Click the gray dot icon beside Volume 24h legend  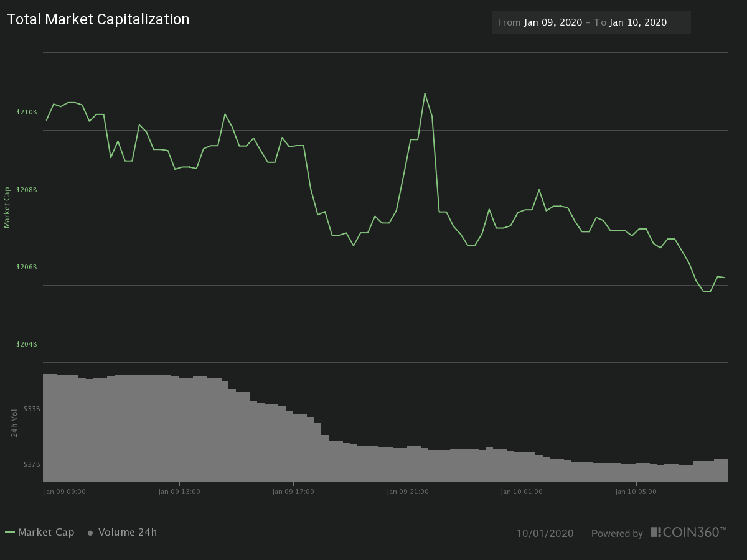pyautogui.click(x=90, y=533)
